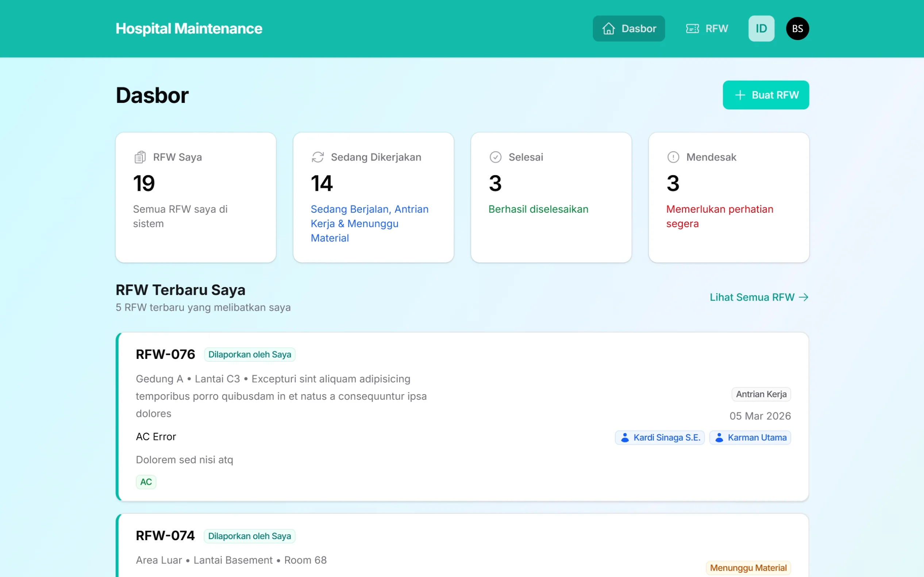Open the Lihat Semua RFW link
This screenshot has height=577, width=924.
click(x=751, y=297)
